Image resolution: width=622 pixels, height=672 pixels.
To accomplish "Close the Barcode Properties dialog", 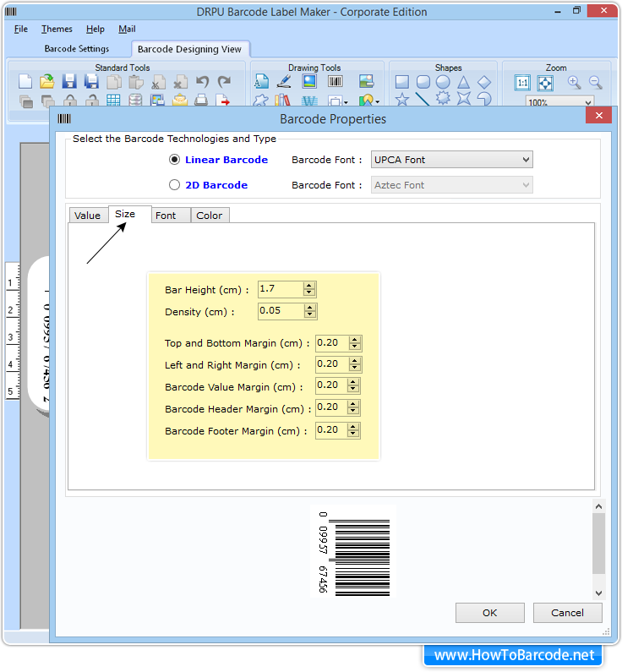I will (x=598, y=115).
